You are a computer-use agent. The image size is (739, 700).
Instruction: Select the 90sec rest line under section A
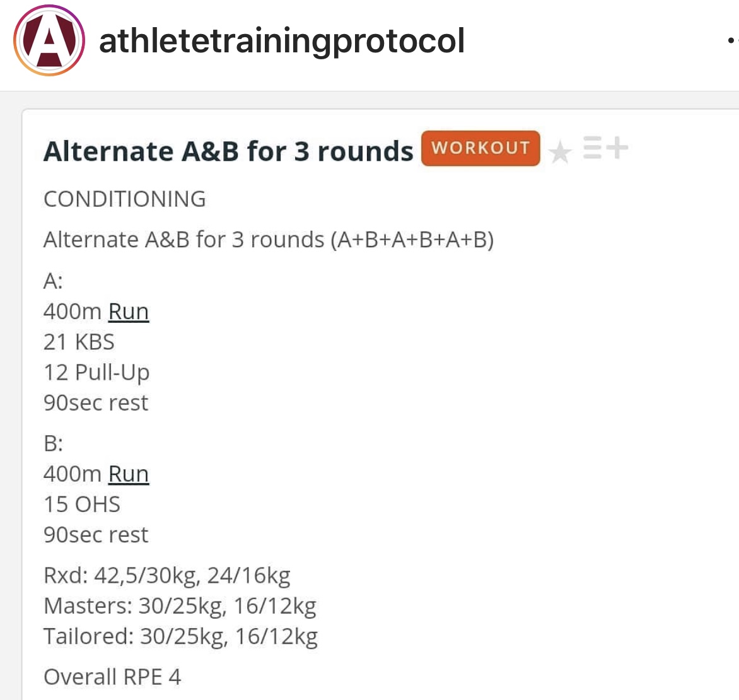96,402
